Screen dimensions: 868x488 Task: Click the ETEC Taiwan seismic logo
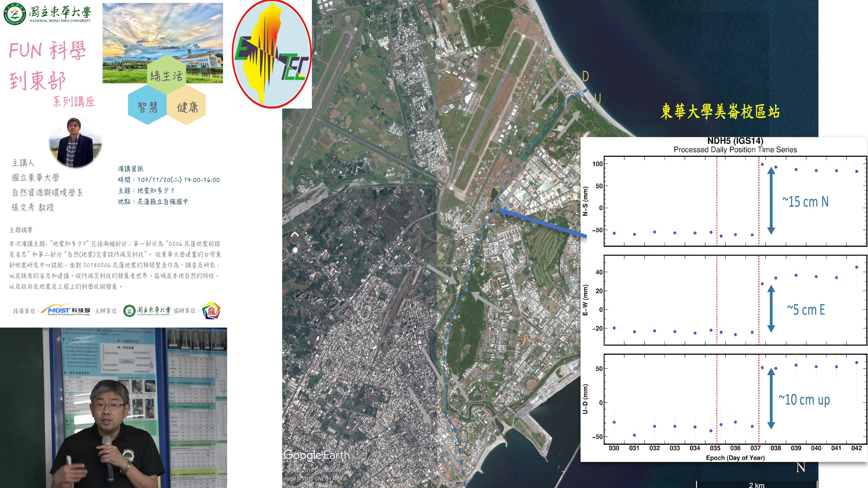click(x=271, y=54)
